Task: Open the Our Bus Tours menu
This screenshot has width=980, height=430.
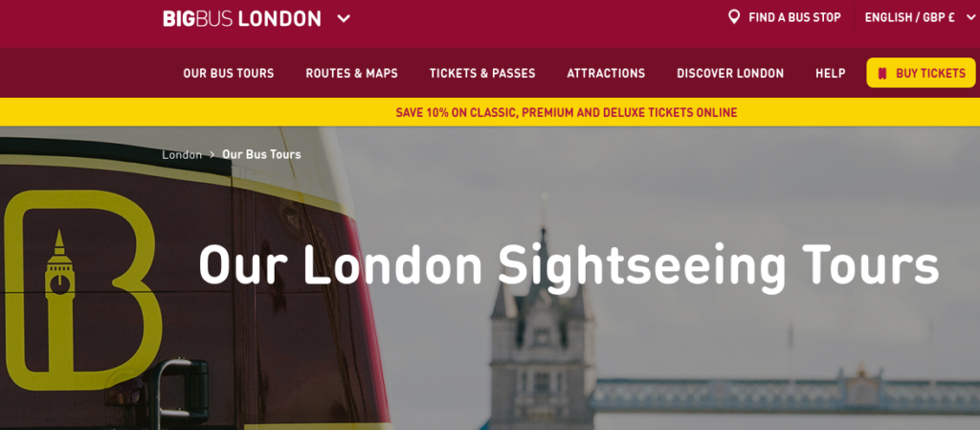Action: (x=229, y=73)
